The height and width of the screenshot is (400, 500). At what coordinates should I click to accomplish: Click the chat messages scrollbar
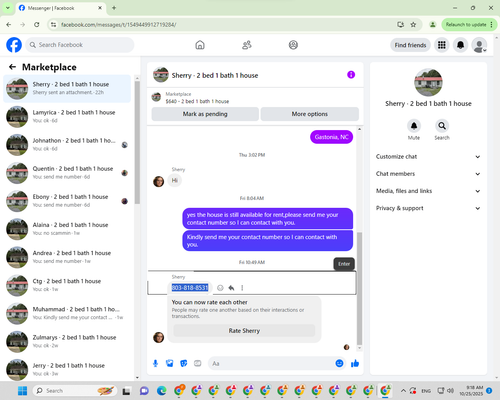point(359,288)
